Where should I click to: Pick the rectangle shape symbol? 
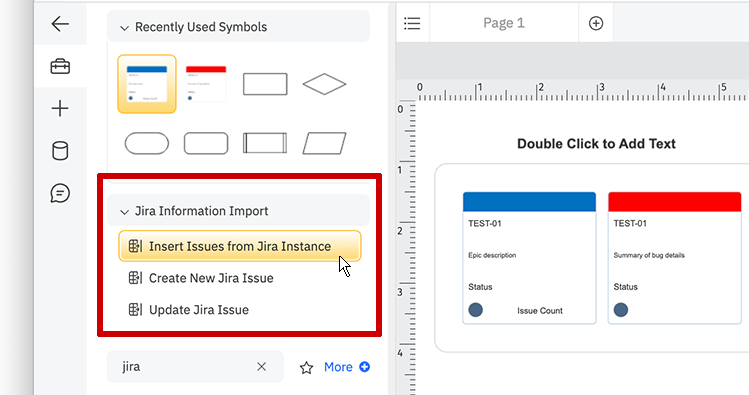pos(265,84)
